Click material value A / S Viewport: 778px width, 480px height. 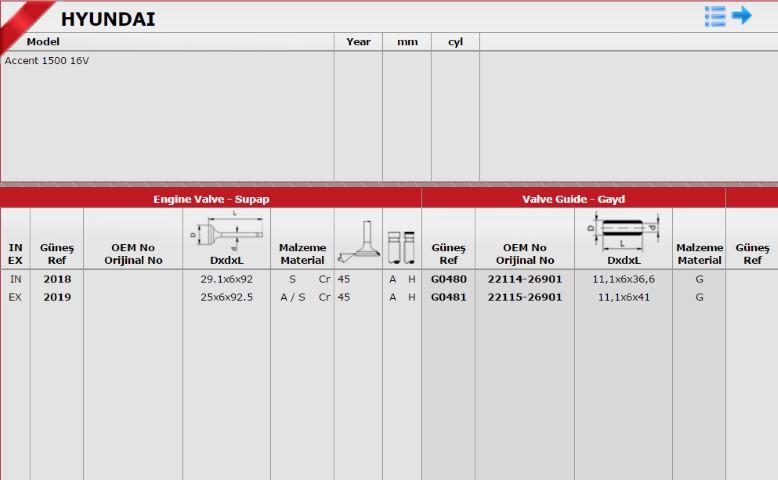pyautogui.click(x=293, y=297)
